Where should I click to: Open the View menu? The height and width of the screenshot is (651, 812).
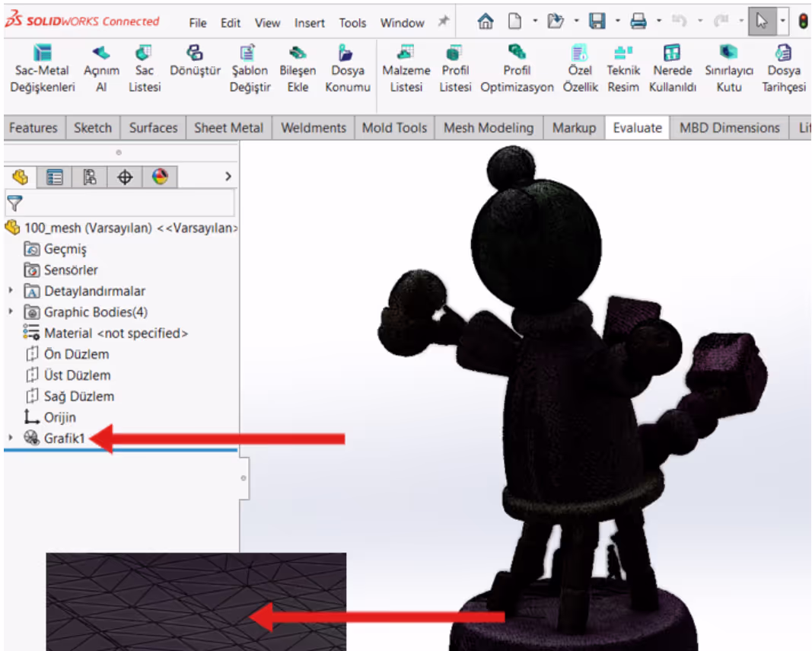(x=267, y=23)
